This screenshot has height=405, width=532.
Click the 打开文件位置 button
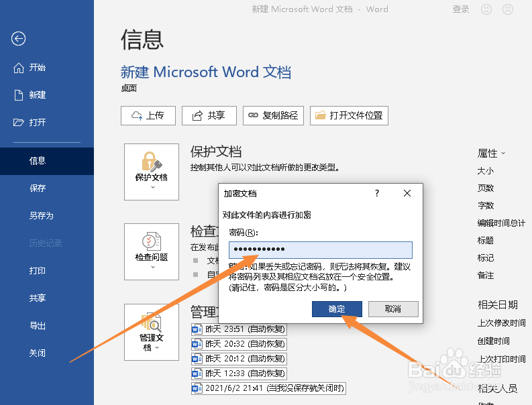[349, 115]
